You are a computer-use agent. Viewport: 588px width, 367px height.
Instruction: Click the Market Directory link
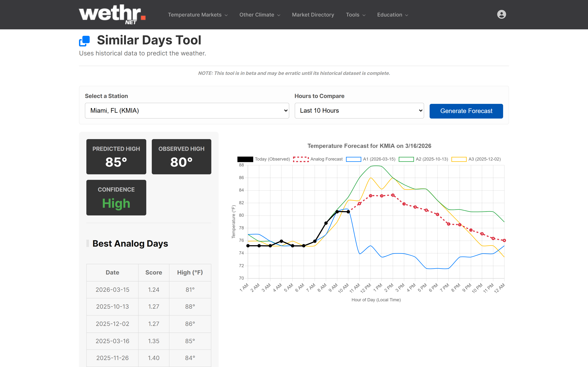coord(313,14)
